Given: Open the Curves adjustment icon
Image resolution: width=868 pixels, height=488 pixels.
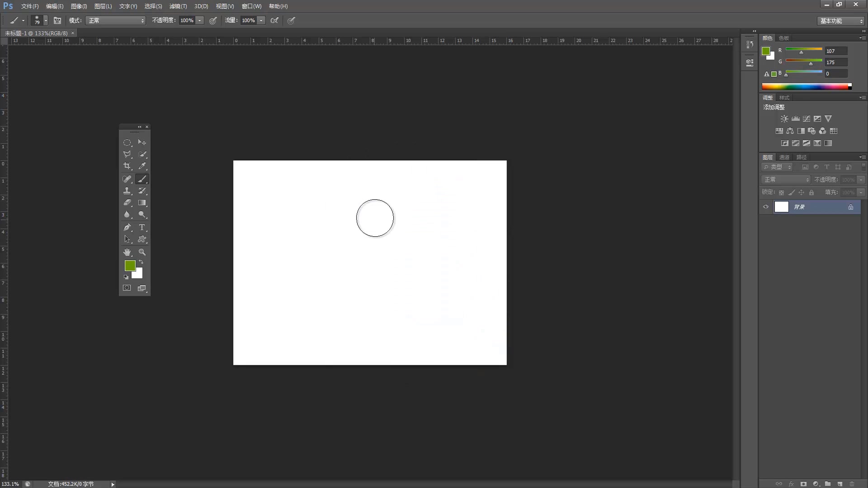Looking at the screenshot, I should [806, 118].
